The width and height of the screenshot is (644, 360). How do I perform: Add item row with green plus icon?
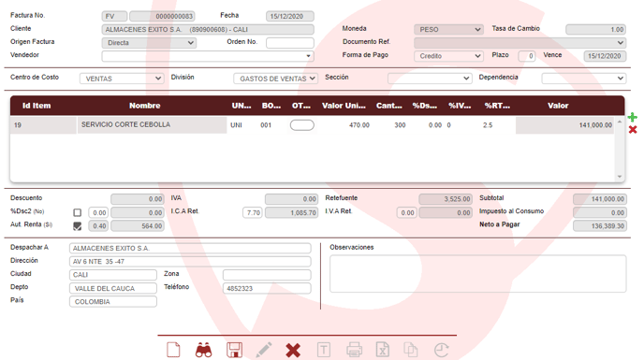click(633, 118)
